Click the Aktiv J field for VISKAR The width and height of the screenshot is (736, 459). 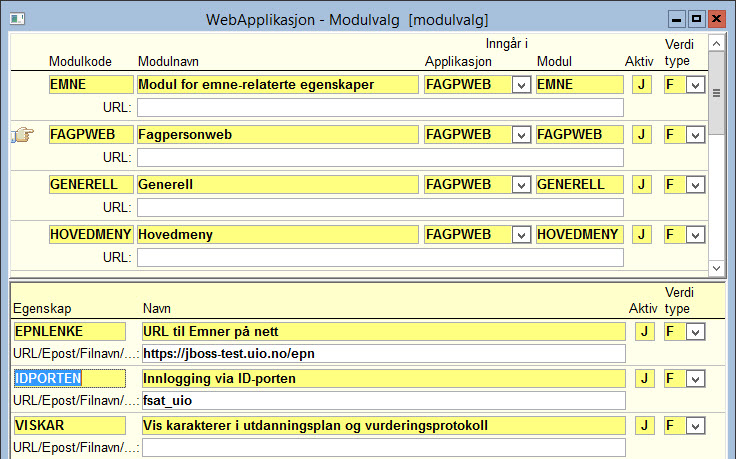click(644, 425)
